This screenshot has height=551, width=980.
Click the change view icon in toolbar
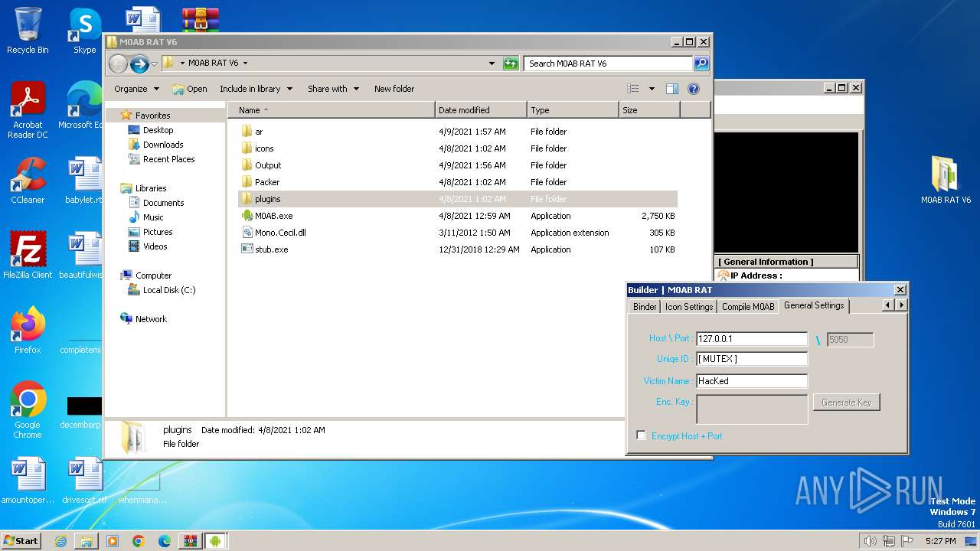[x=633, y=89]
